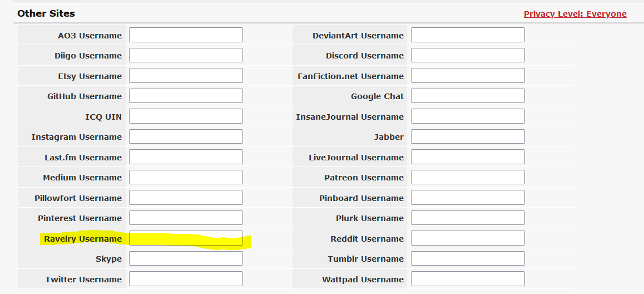Click the 'Jabber' label text

[x=389, y=137]
